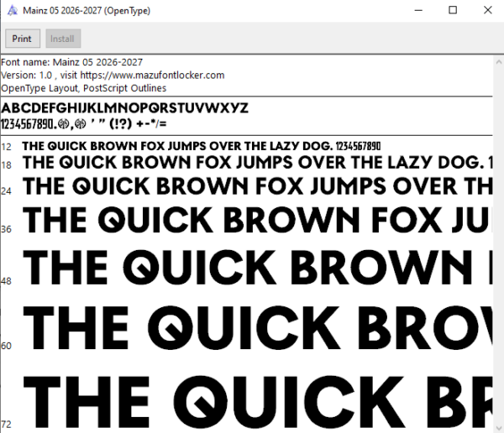Click the grayed Install button
Screen dimensions: 504x433
point(63,39)
